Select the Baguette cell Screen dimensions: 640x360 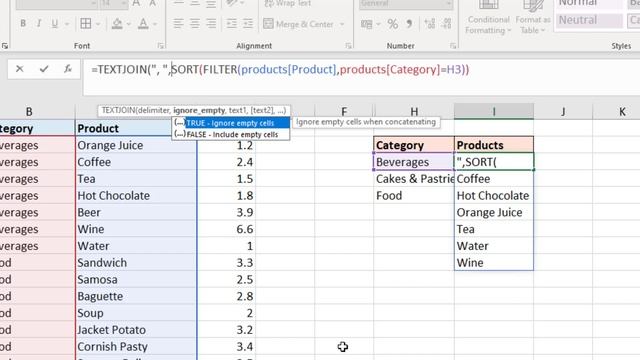click(x=136, y=296)
